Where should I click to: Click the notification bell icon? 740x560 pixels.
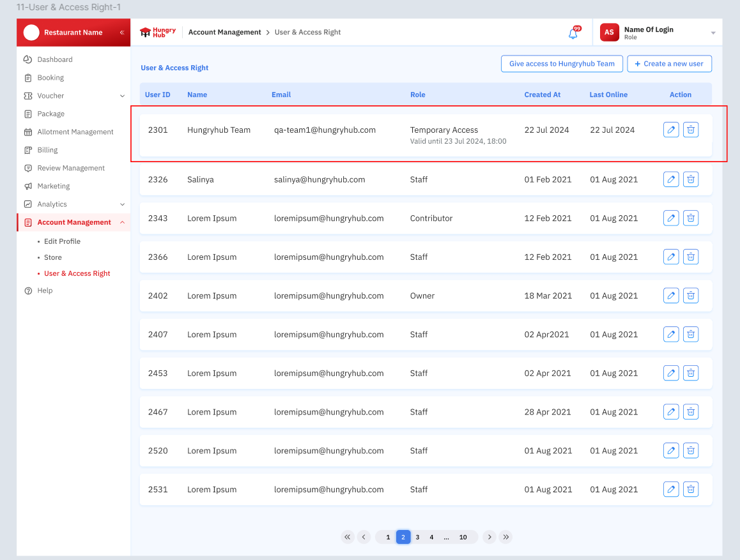pos(573,33)
